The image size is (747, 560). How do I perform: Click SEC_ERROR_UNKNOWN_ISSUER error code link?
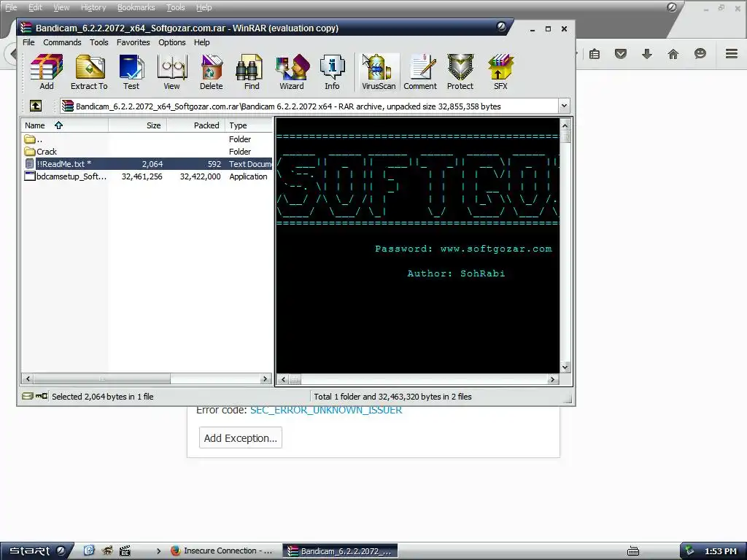coord(326,410)
